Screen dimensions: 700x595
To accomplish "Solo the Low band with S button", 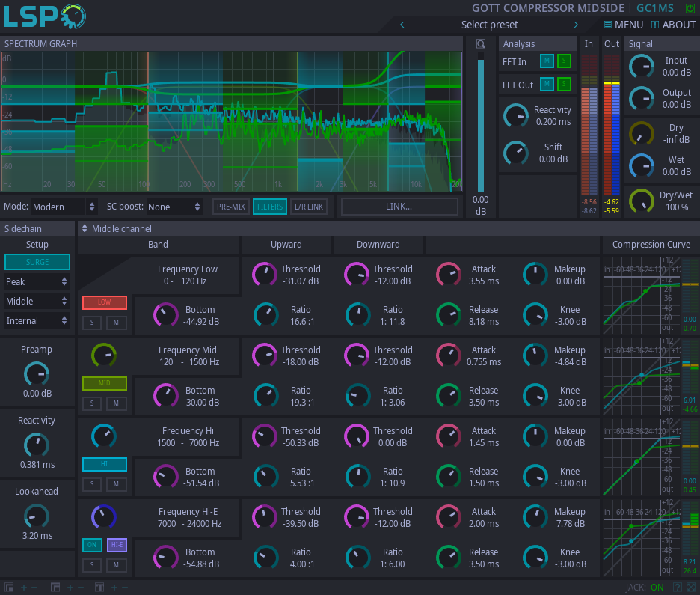I will coord(92,323).
